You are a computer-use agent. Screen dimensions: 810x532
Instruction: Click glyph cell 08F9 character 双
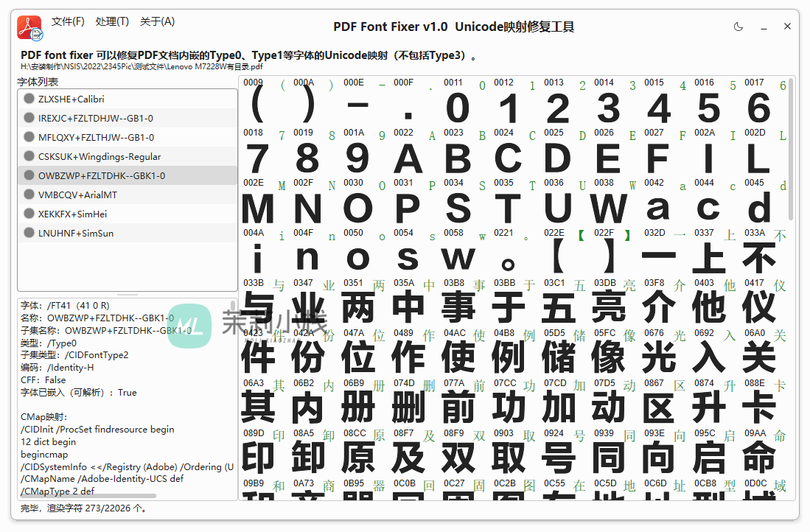tap(465, 452)
